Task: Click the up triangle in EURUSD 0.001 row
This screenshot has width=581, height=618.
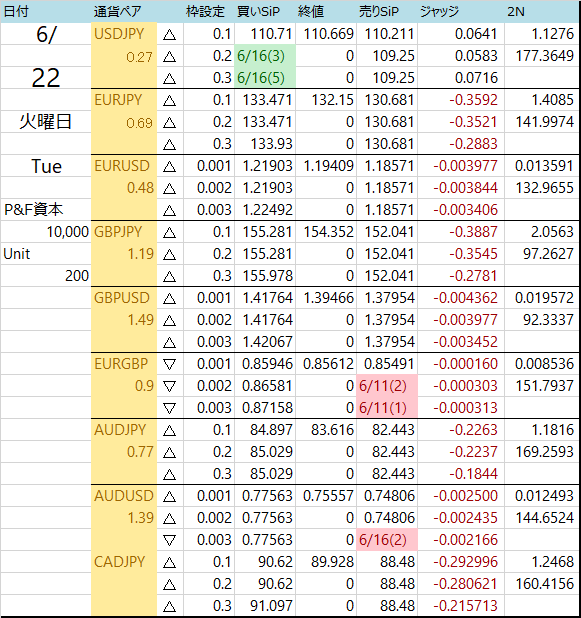Action: click(x=169, y=167)
